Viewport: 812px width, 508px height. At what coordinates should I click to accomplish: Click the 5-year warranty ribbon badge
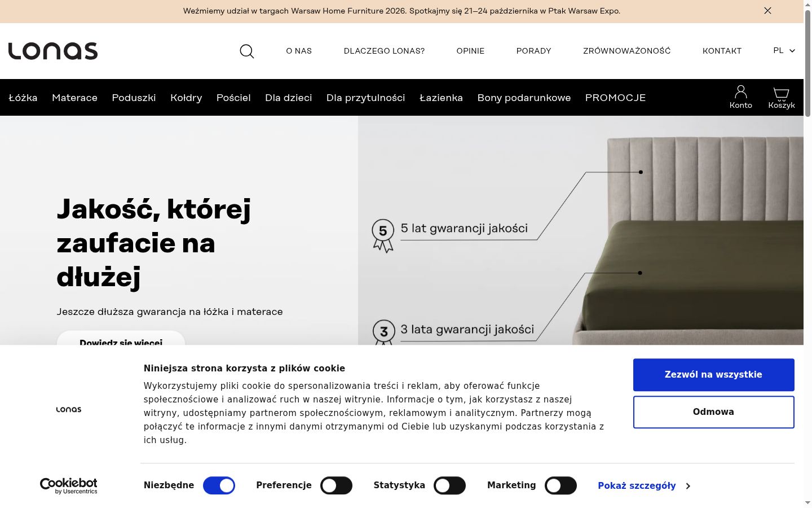point(383,235)
